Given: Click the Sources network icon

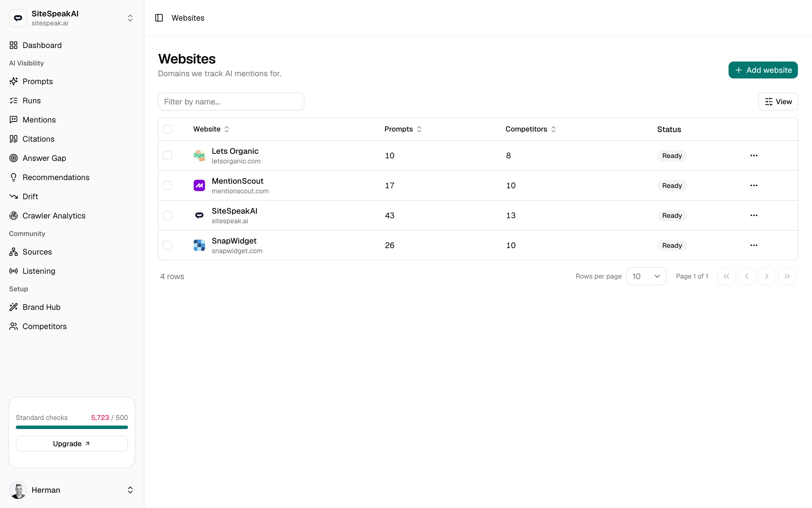Looking at the screenshot, I should tap(14, 252).
